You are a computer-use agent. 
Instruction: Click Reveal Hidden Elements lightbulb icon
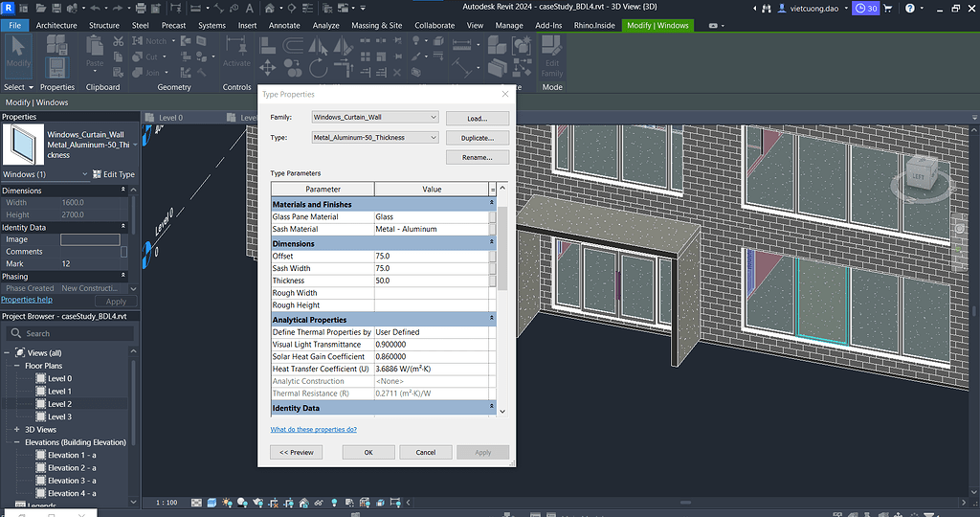334,503
